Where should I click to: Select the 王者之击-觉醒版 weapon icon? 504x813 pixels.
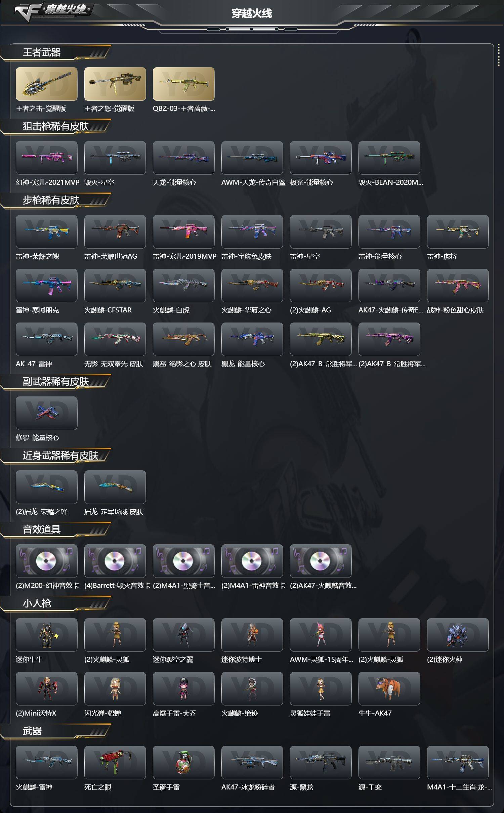click(x=46, y=84)
